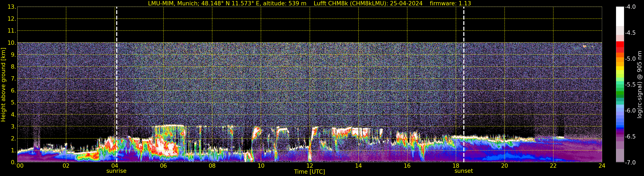Click the time axis tick "24"
The width and height of the screenshot is (644, 176).
pos(602,166)
